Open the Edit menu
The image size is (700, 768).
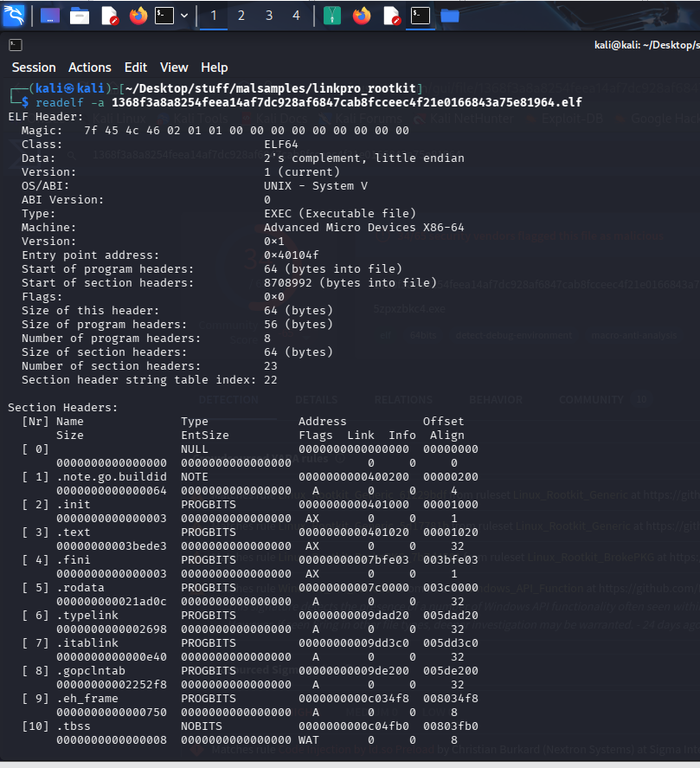tap(136, 67)
